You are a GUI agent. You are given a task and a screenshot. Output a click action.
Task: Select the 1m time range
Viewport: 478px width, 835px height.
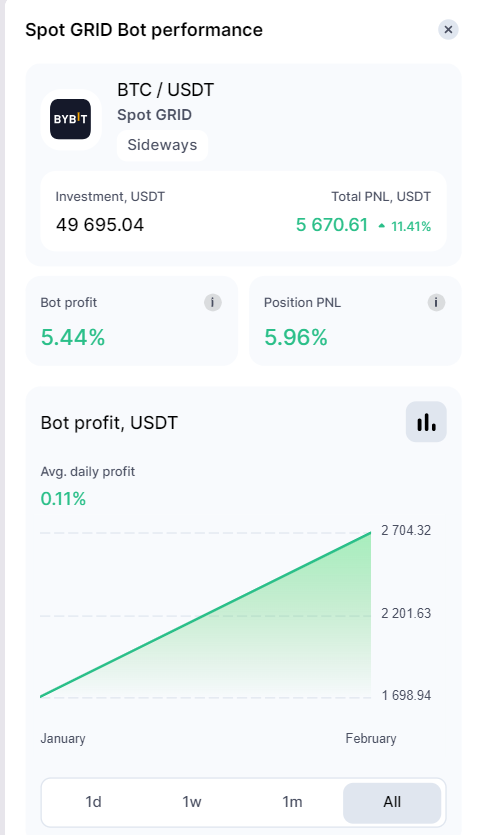click(292, 801)
